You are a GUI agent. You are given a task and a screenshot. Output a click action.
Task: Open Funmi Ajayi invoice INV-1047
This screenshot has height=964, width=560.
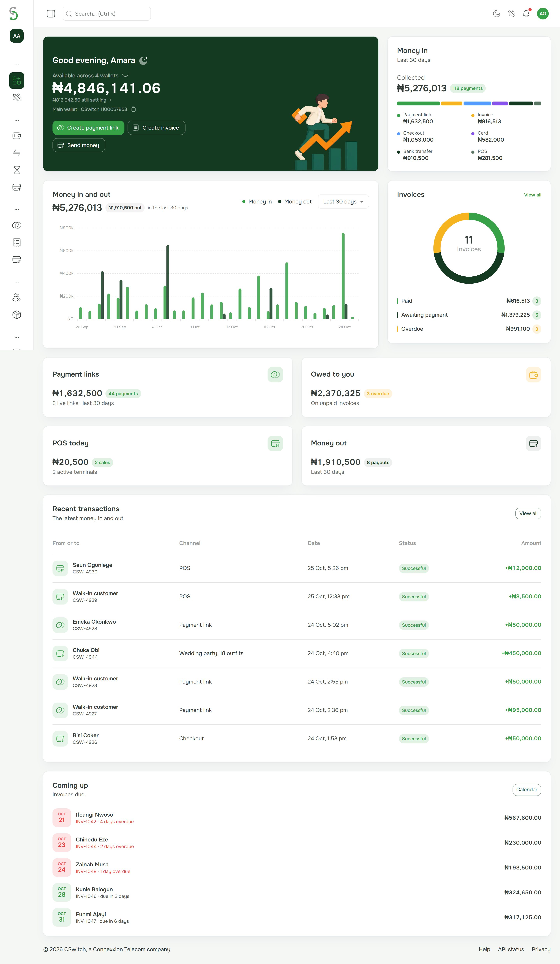click(x=297, y=917)
